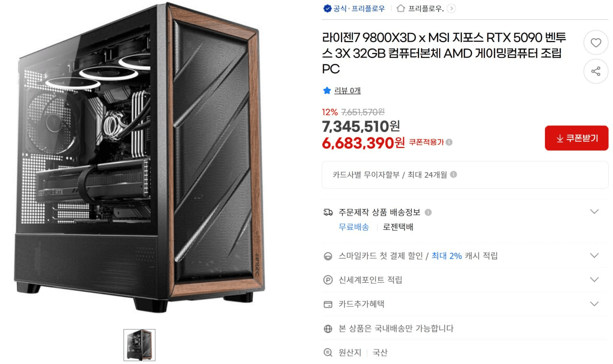Open the 리뷰 0개 link
This screenshot has width=613, height=364.
coord(348,90)
